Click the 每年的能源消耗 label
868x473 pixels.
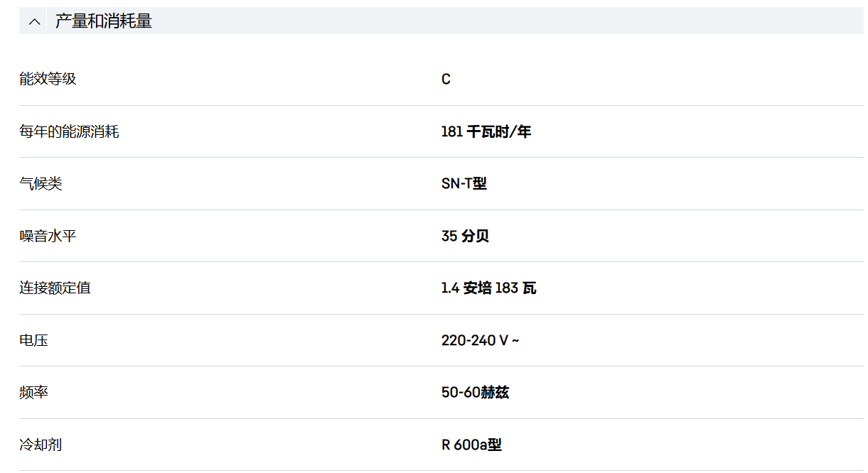point(69,131)
